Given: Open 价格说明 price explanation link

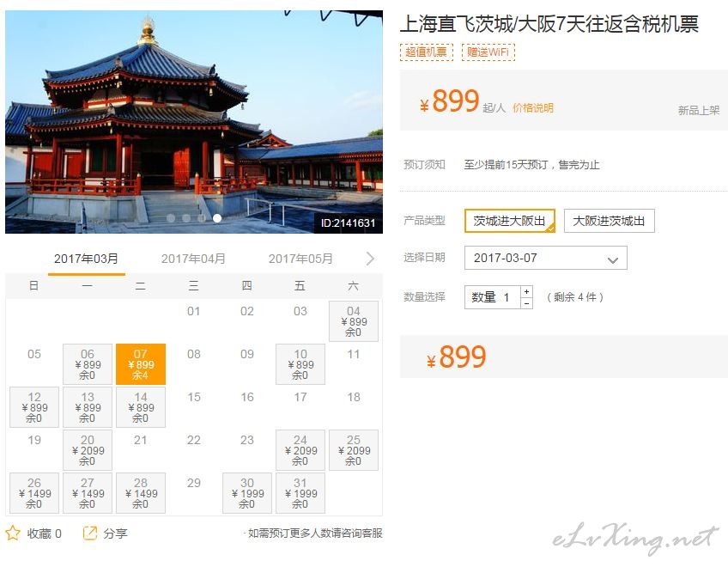Looking at the screenshot, I should click(533, 108).
